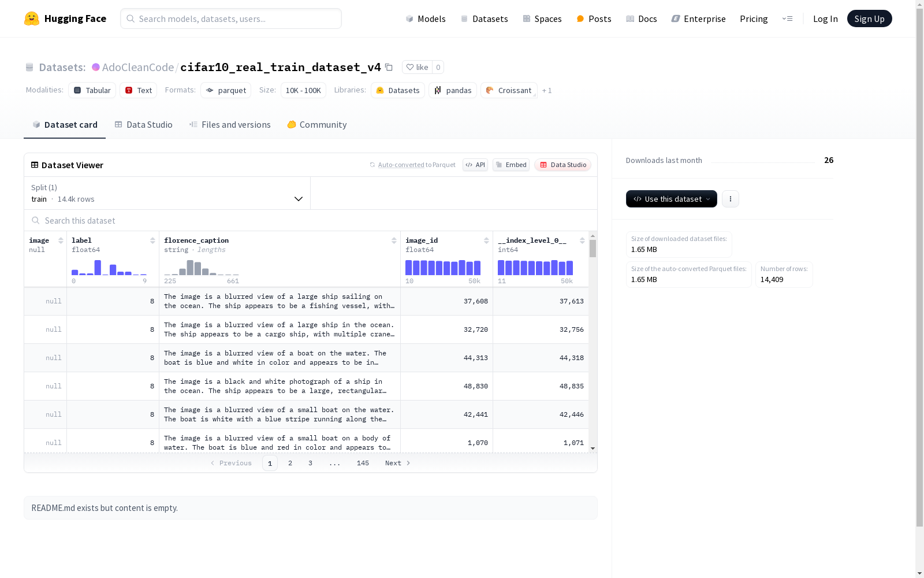The width and height of the screenshot is (924, 578).
Task: Sort the image column using its sort icon
Action: (x=61, y=240)
